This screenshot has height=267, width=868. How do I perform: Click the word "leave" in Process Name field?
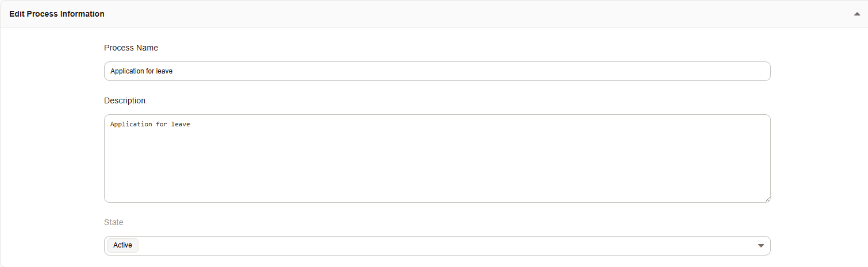[x=164, y=71]
